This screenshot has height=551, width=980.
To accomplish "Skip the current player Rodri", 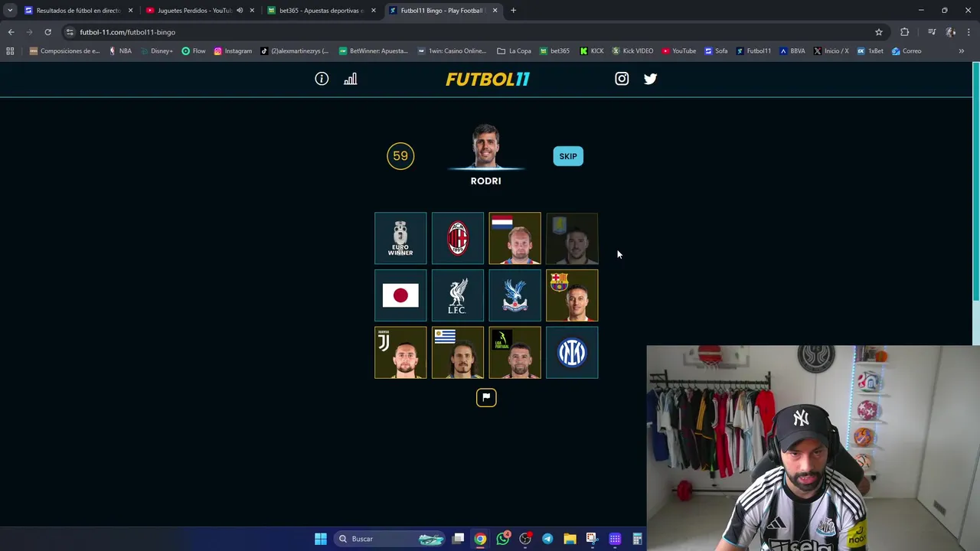I will pos(568,156).
